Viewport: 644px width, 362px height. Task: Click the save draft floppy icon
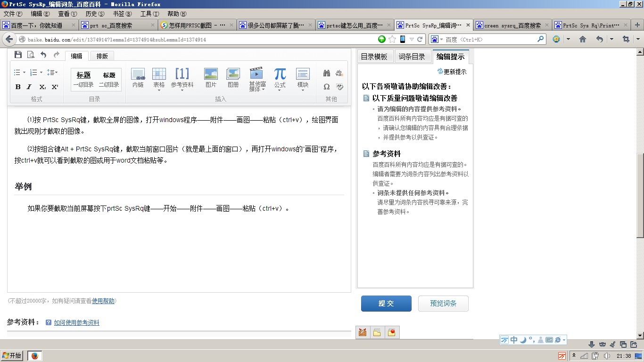point(18,55)
